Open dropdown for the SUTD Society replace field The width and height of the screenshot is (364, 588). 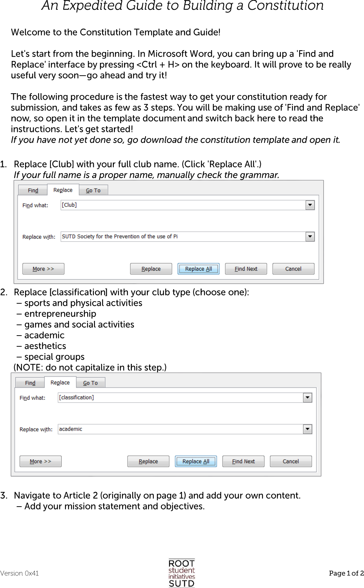(310, 237)
